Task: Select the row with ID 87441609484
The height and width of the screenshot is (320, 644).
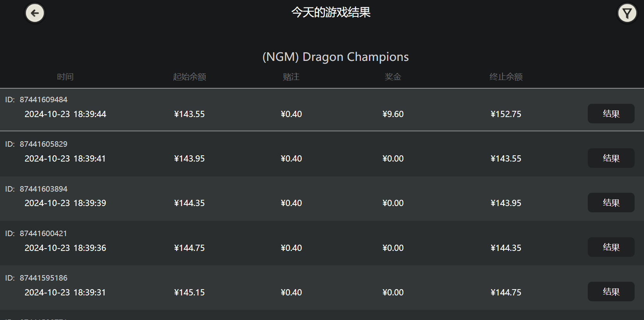Action: point(44,100)
